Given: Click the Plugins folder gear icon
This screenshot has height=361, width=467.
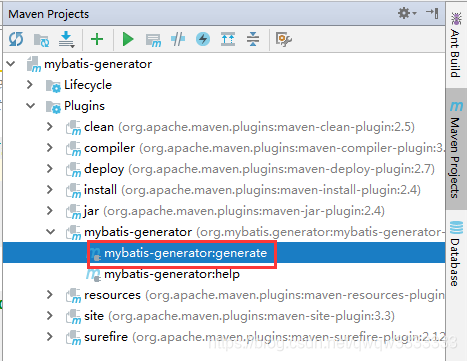Looking at the screenshot, I should pos(53,107).
